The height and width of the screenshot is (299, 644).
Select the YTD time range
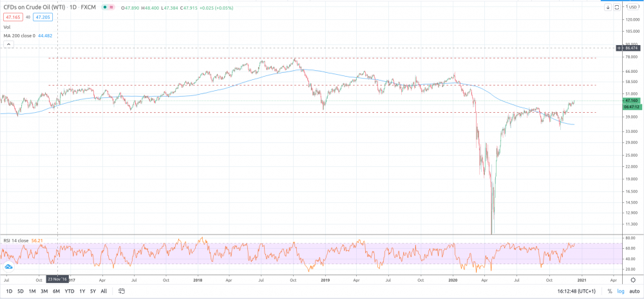pyautogui.click(x=70, y=291)
